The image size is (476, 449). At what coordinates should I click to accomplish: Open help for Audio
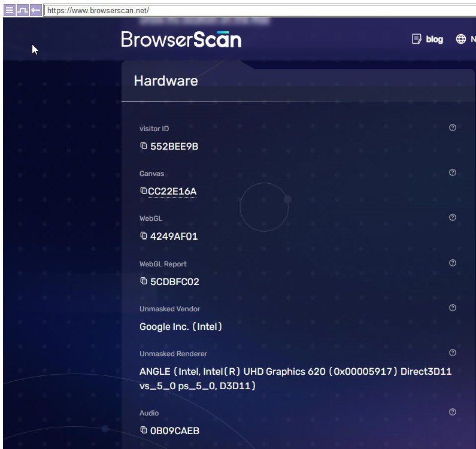click(x=453, y=412)
